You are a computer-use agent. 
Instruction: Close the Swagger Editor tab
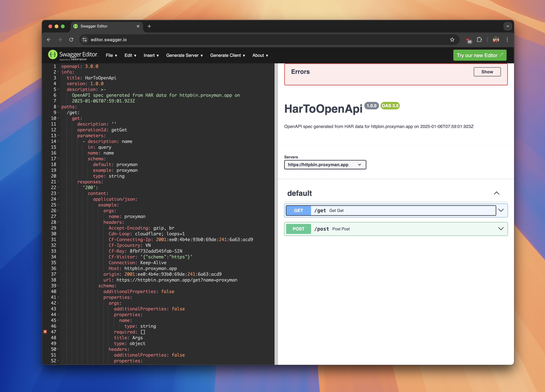[138, 26]
